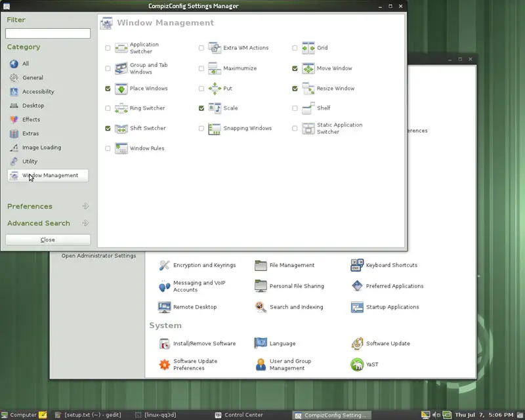Viewport: 525px width, 420px height.
Task: Disable the Shift Switcher checkbox
Action: point(108,128)
